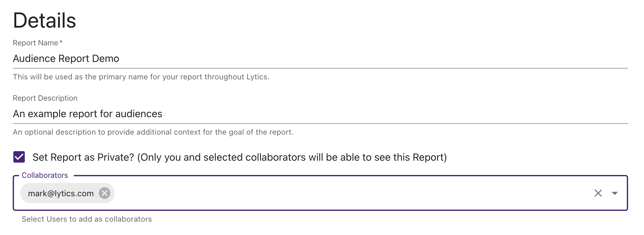
Task: Uncheck the Set Report as Private checkbox
Action: pos(19,157)
